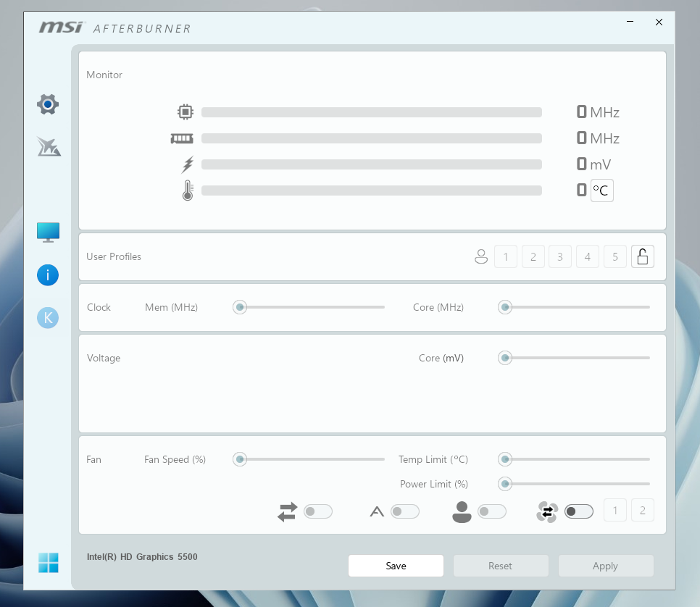Click the sync arrows icon in Fan section
The image size is (700, 607).
(287, 511)
